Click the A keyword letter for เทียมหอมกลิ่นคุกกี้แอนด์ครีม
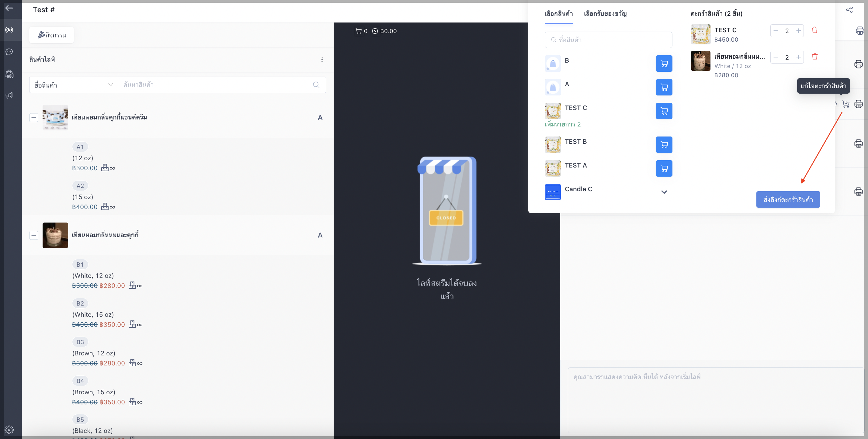The height and width of the screenshot is (439, 868). coord(320,118)
